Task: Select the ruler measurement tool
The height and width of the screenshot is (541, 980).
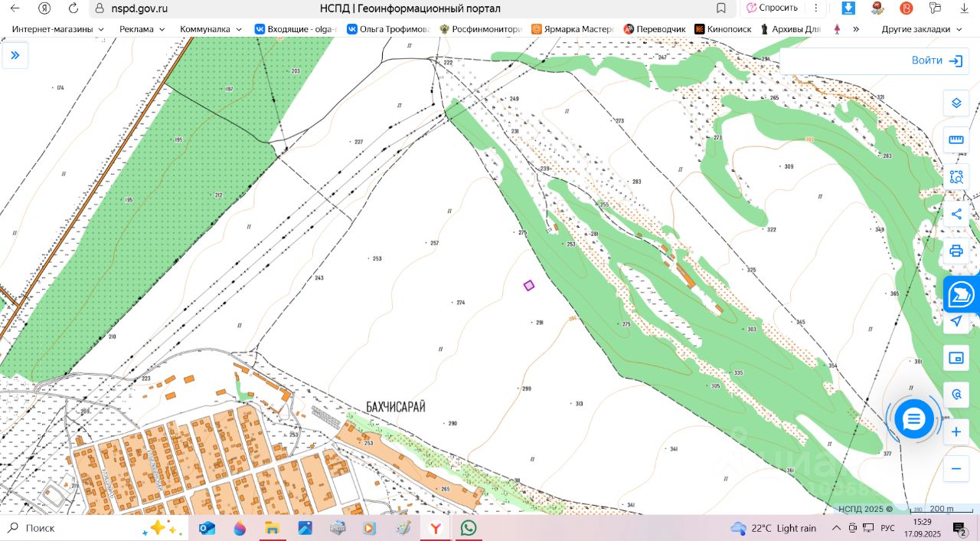Action: pos(955,139)
